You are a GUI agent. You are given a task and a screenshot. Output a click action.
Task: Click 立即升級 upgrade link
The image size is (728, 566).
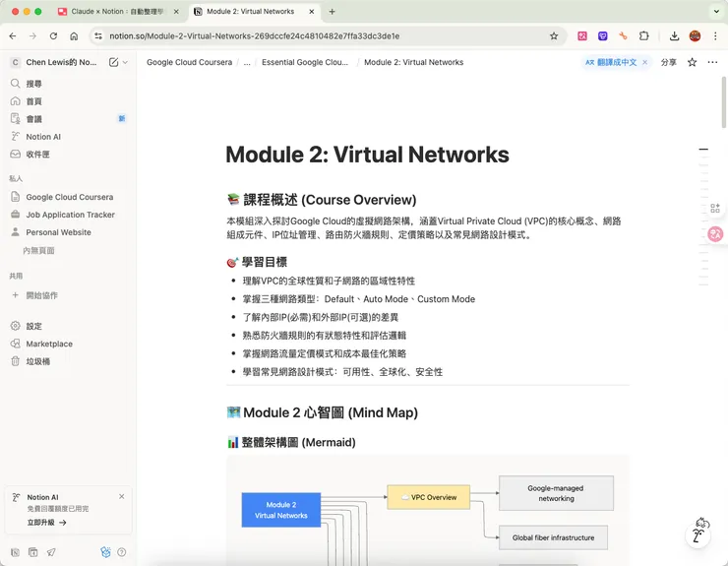[x=46, y=523]
